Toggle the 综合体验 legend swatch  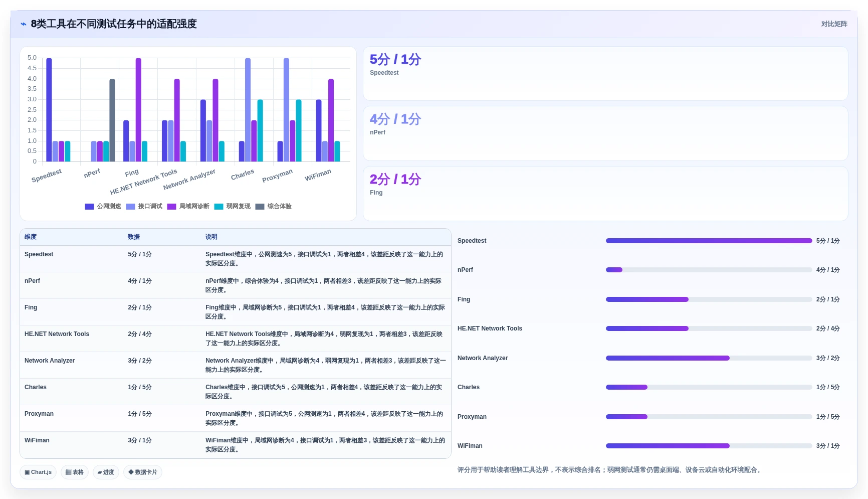(x=260, y=207)
